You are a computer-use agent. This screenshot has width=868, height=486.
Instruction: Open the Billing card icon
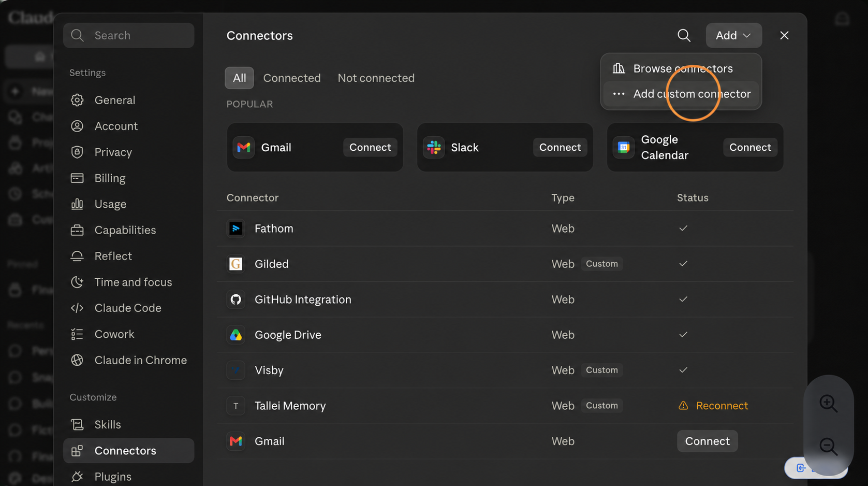(x=77, y=178)
